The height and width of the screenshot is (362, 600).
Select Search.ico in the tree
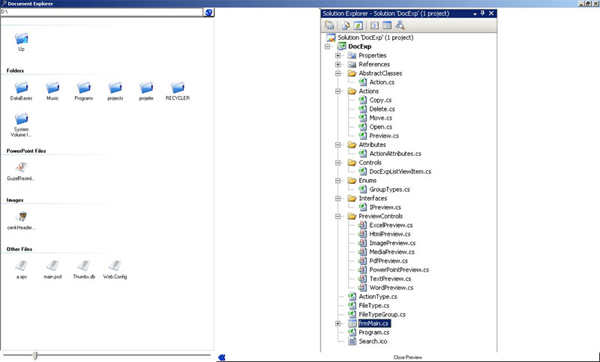click(x=373, y=341)
